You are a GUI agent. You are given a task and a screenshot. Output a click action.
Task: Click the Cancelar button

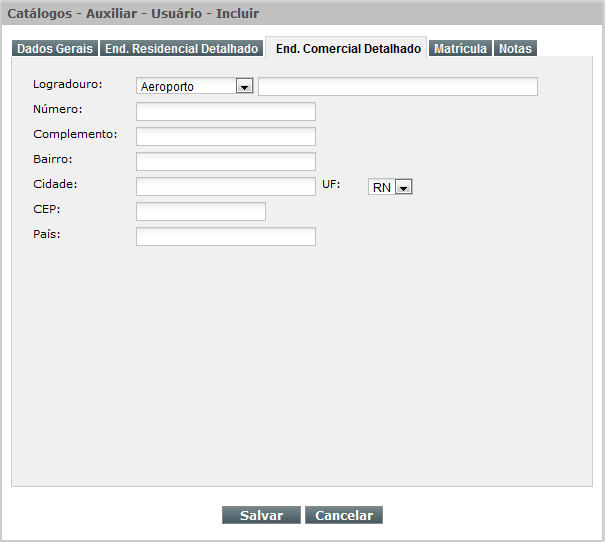[344, 515]
